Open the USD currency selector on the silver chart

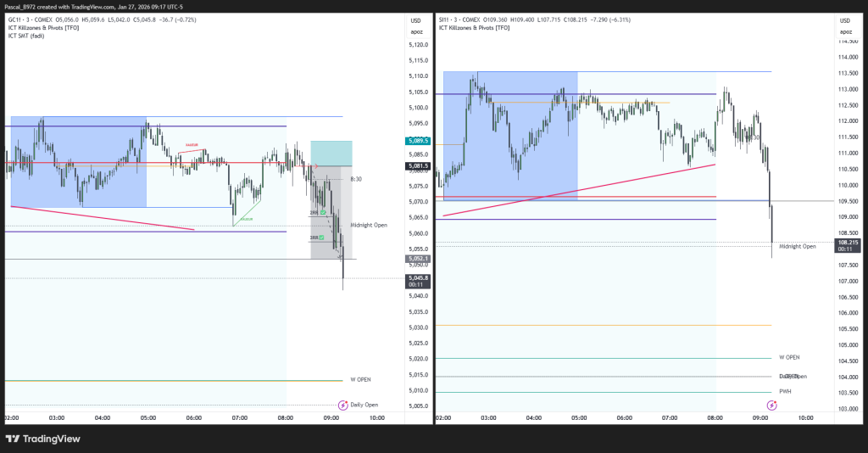point(843,20)
